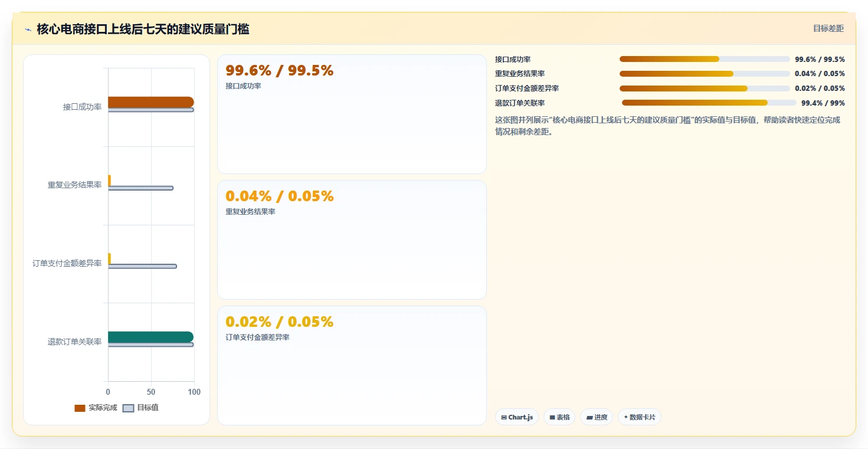Click the 订单支付金额差异率 progress bar
This screenshot has width=868, height=449.
pos(705,89)
